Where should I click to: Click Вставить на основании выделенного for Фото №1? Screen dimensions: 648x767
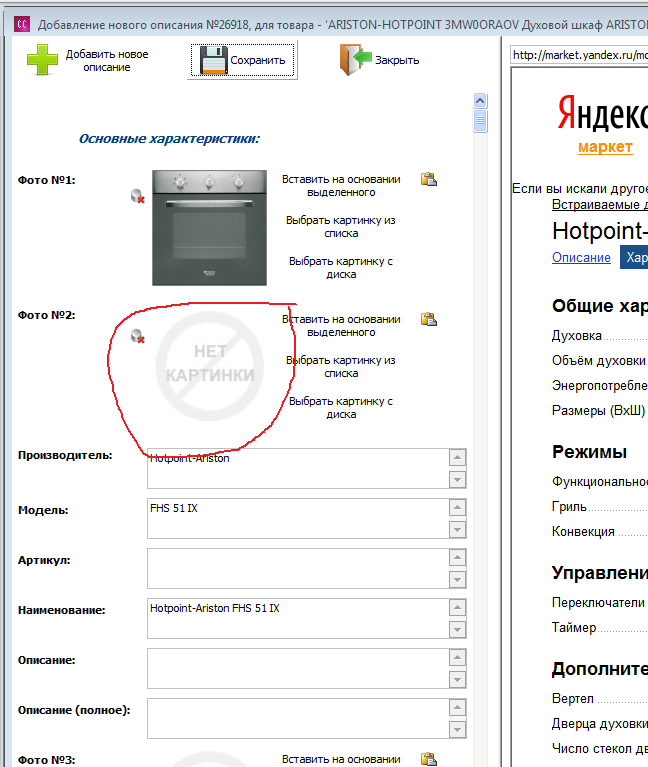coord(341,186)
